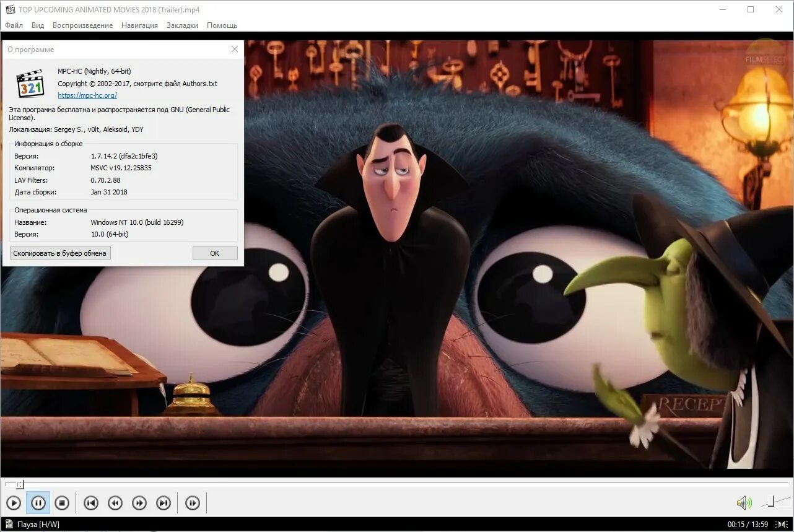Click the status bar file icon
Screen dimensions: 794x532
coord(9,524)
